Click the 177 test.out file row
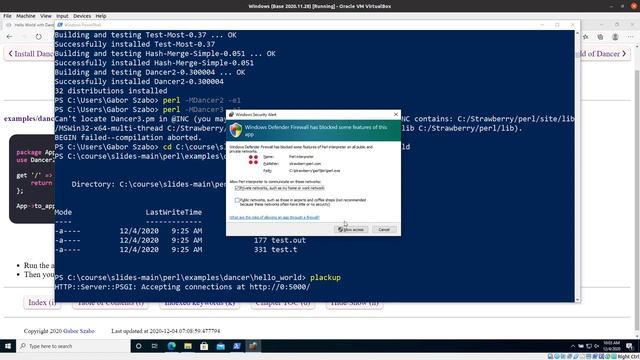This screenshot has width=640, height=360. [180, 240]
